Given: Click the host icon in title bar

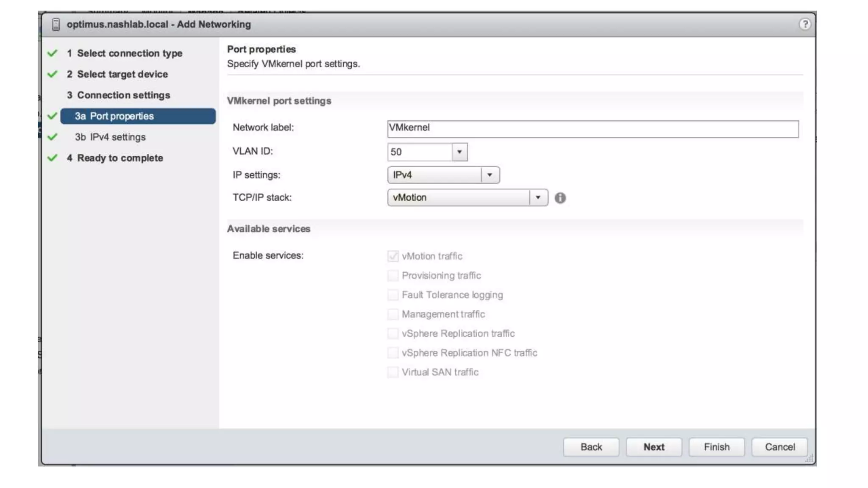Looking at the screenshot, I should (56, 25).
